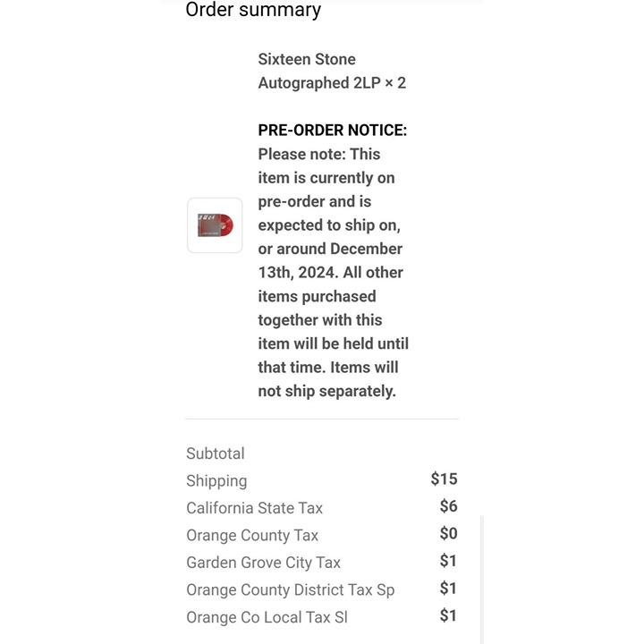Click the Garden Grove City Tax label
644x644 pixels.
pyautogui.click(x=263, y=563)
